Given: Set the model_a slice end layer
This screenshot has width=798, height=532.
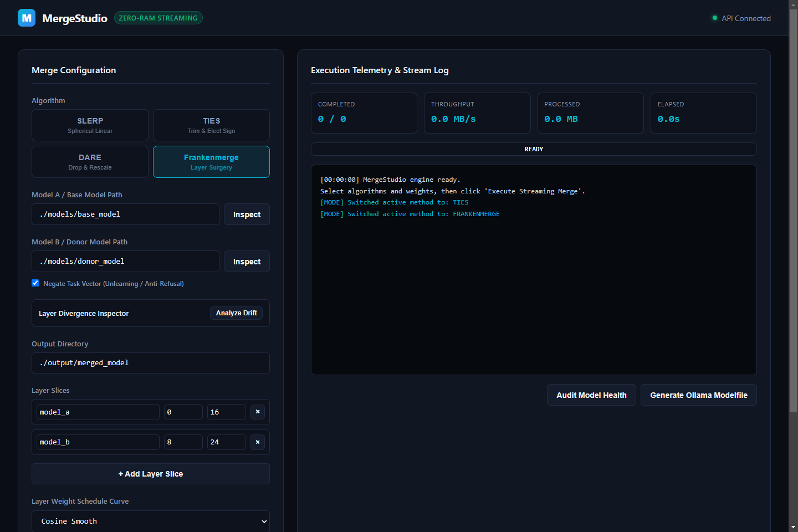Looking at the screenshot, I should click(227, 412).
